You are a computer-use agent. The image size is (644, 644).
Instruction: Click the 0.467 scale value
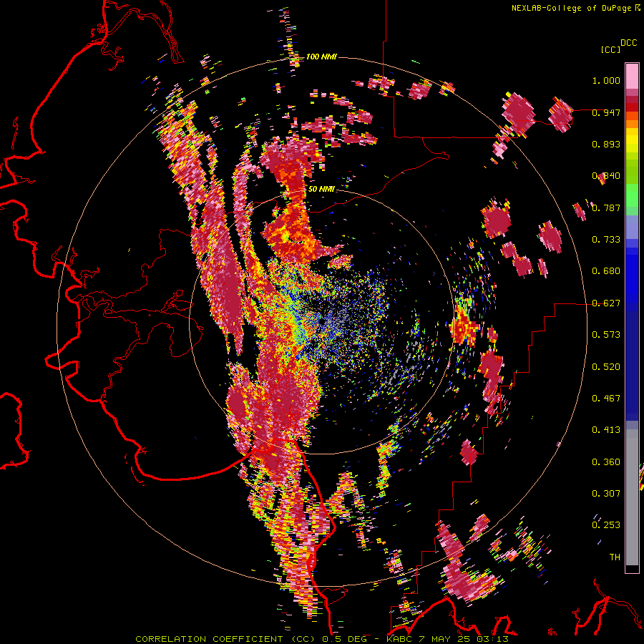pyautogui.click(x=606, y=399)
